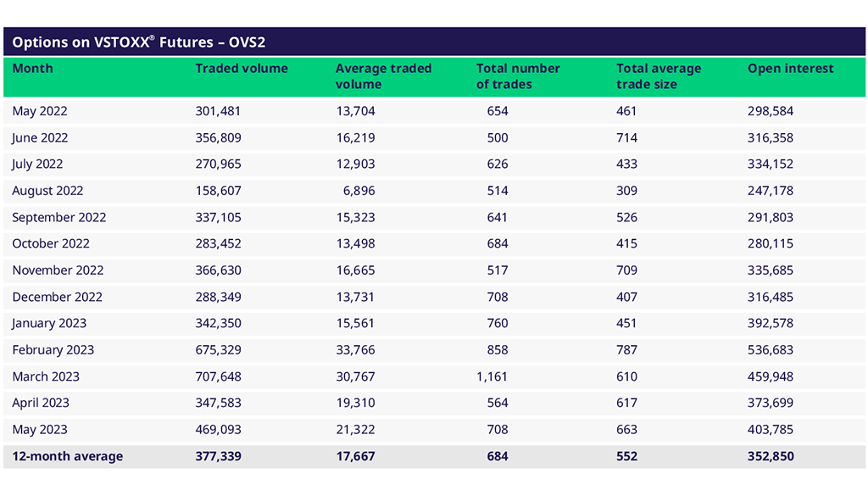Select open interest value 536,683

click(771, 350)
